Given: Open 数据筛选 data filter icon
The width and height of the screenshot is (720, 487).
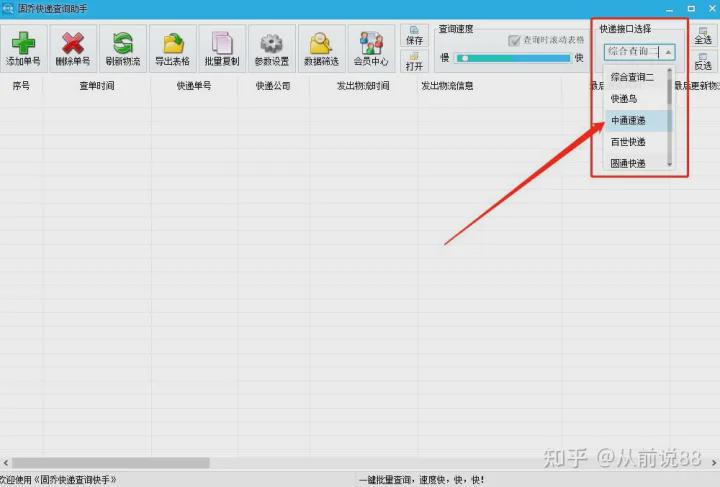Looking at the screenshot, I should [321, 48].
